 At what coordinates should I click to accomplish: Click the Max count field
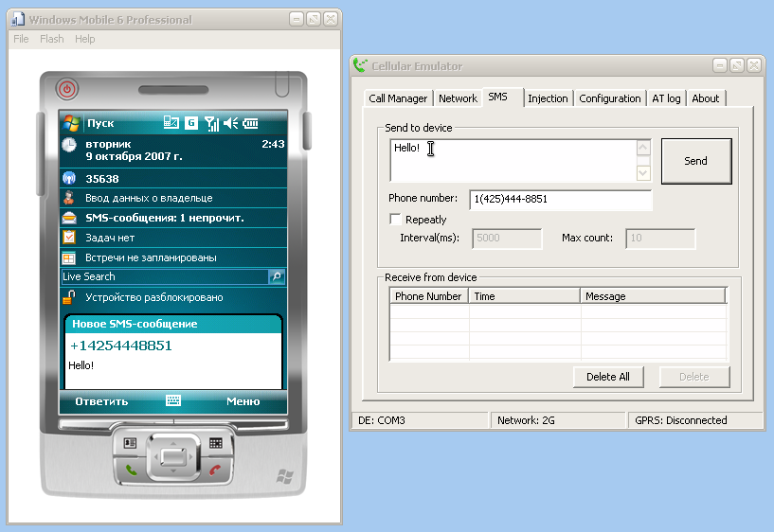click(x=660, y=239)
